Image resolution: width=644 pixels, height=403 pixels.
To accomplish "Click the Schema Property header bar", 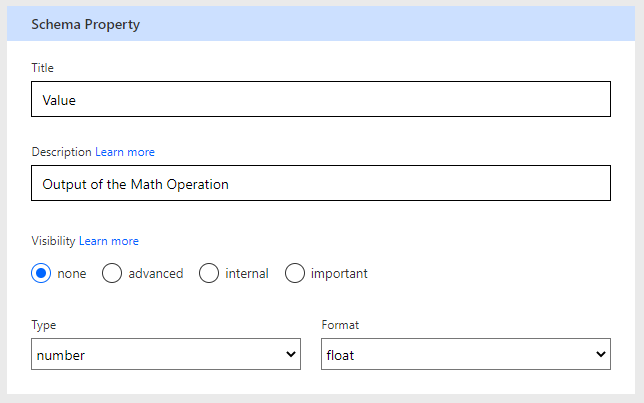I will 321,25.
